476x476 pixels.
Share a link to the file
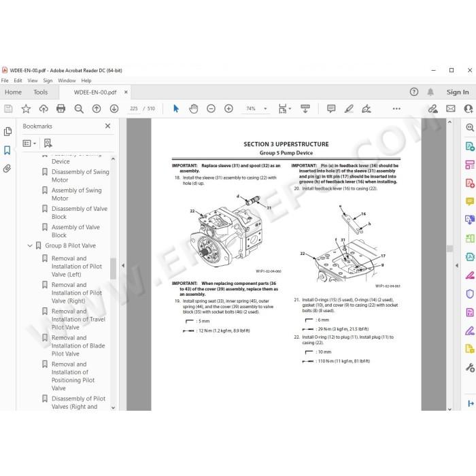pos(433,109)
